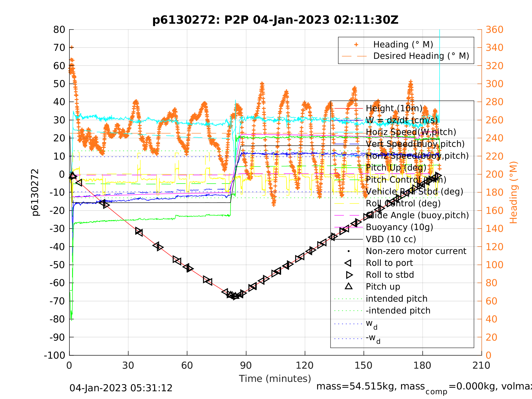Click right y-axis tick label 100

pos(494,265)
